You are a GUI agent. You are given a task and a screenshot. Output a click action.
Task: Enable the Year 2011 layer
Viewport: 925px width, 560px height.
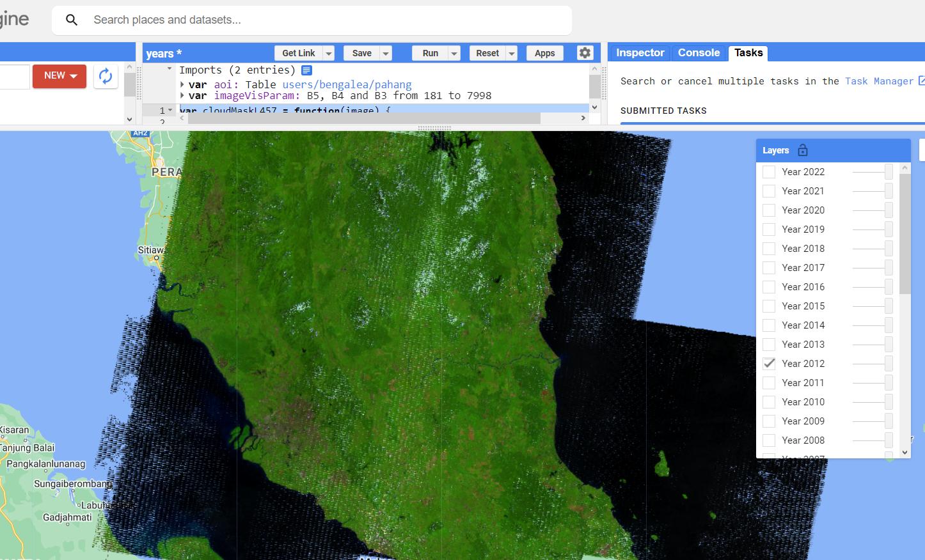[x=769, y=383]
